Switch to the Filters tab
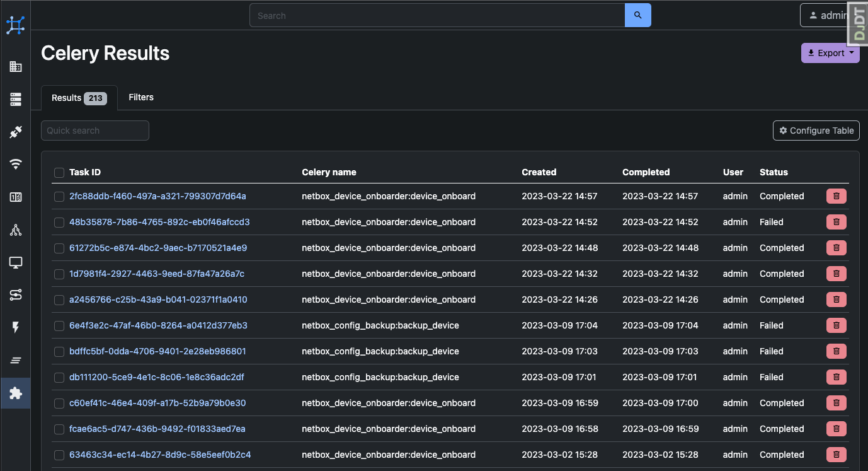868x471 pixels. pyautogui.click(x=140, y=97)
